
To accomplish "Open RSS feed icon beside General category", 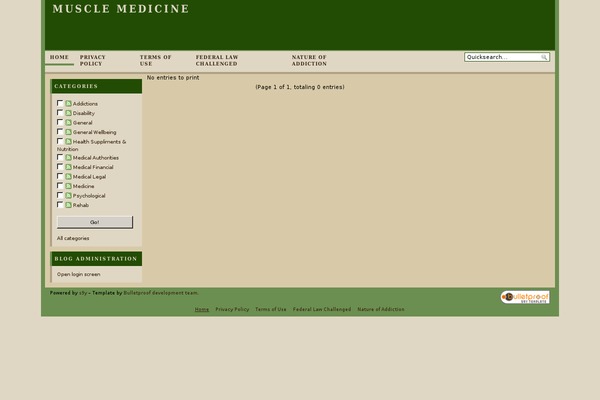I will [68, 122].
